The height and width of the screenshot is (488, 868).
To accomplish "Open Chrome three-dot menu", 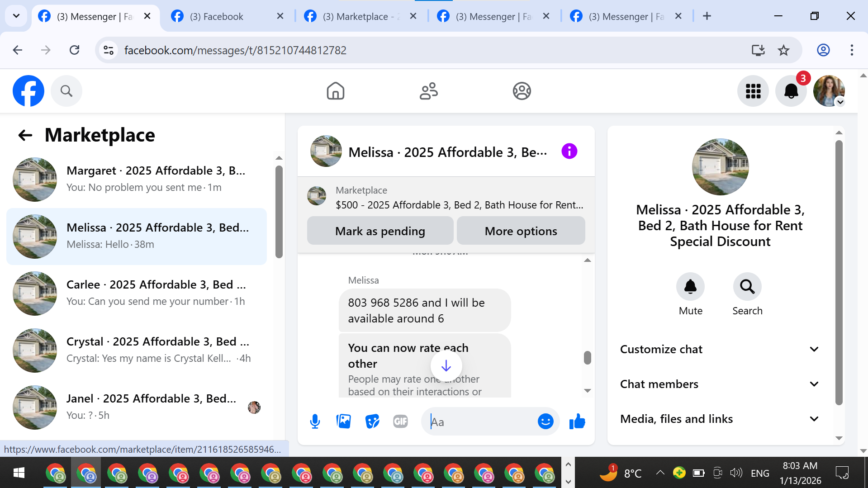I will click(852, 50).
